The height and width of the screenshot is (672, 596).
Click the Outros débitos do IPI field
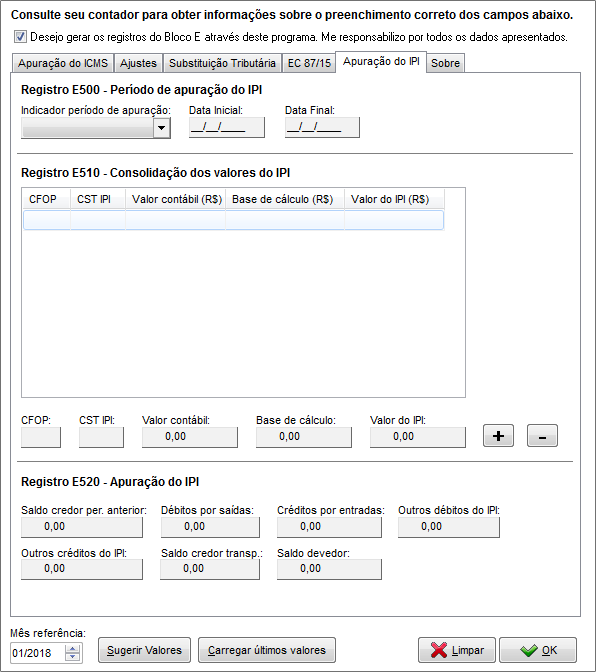tap(449, 527)
